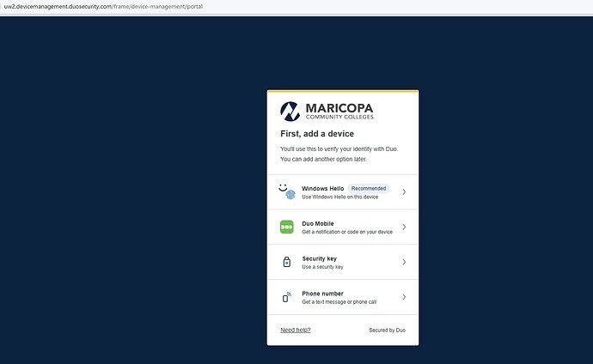
Task: Click the 'First, add a device' heading
Action: point(317,134)
